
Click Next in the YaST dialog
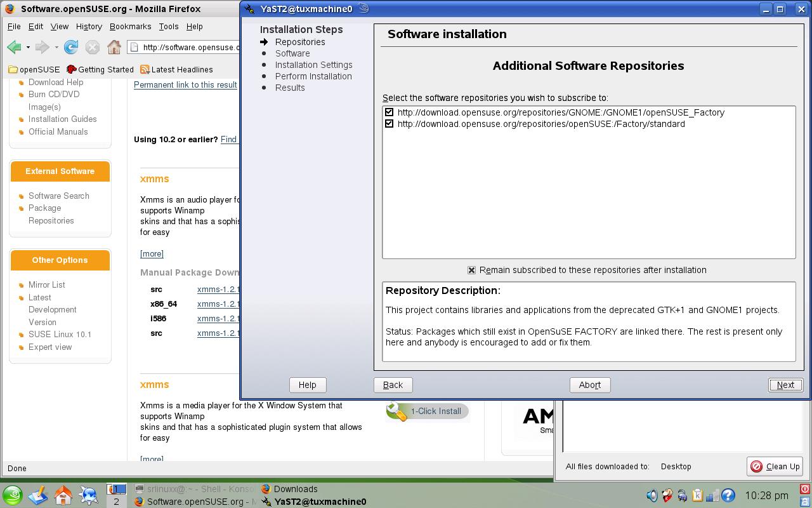click(785, 385)
